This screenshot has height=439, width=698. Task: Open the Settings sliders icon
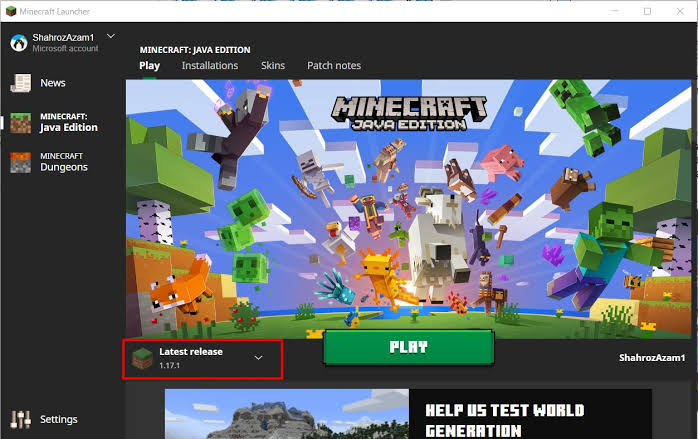point(19,419)
